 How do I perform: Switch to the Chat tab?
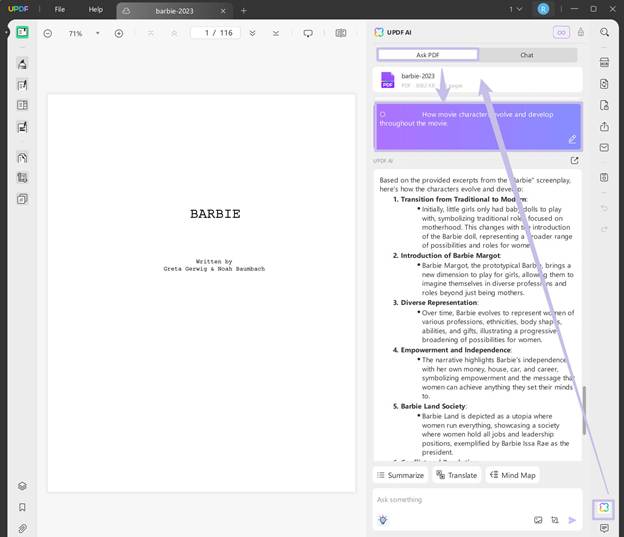[x=526, y=55]
